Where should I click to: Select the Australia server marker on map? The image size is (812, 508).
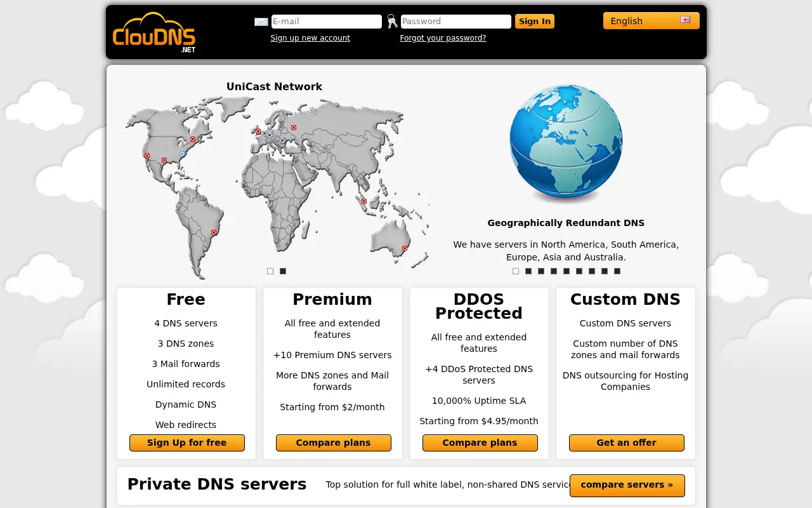[405, 248]
